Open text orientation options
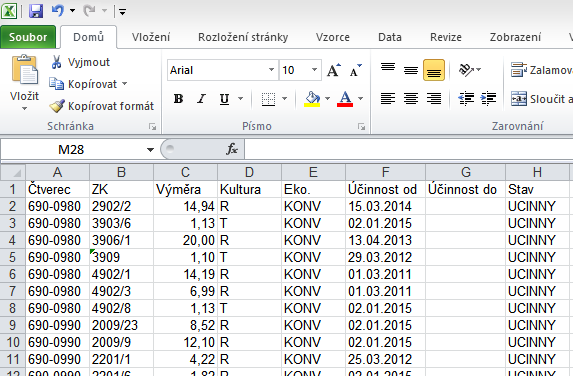 (x=469, y=70)
